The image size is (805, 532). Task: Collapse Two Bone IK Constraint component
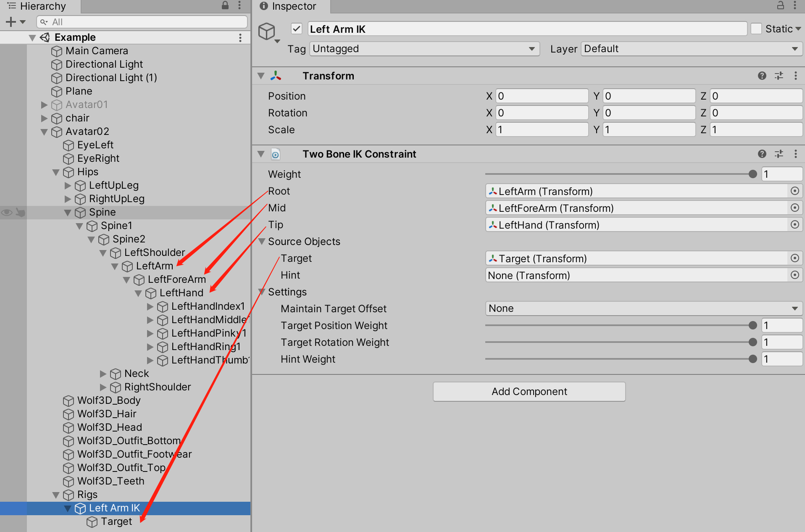tap(261, 154)
